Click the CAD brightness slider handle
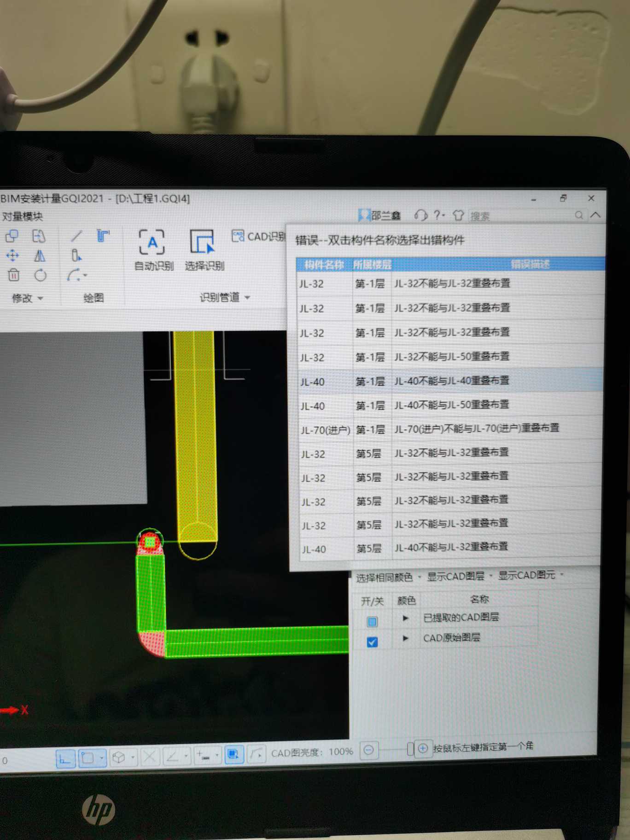The image size is (630, 840). (x=410, y=749)
